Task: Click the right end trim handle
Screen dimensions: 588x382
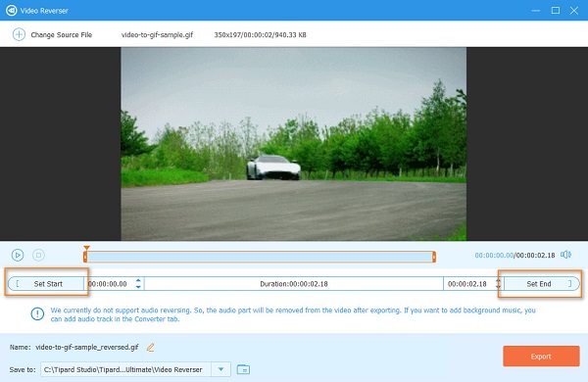Action: point(434,257)
